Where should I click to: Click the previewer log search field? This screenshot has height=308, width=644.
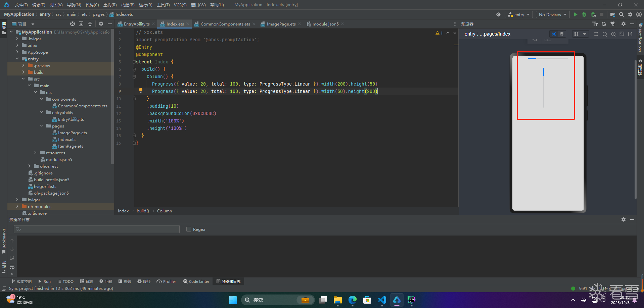pos(97,229)
